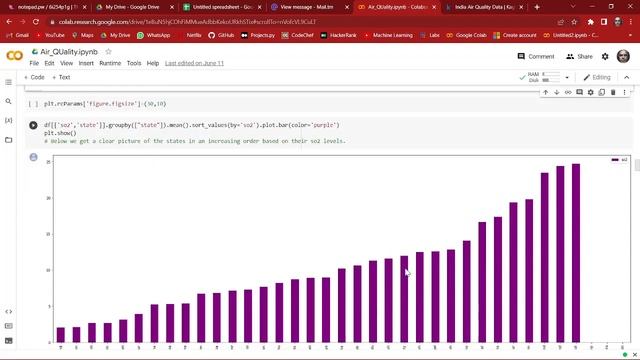
Task: Open the find and replace search icon
Action: click(9, 101)
